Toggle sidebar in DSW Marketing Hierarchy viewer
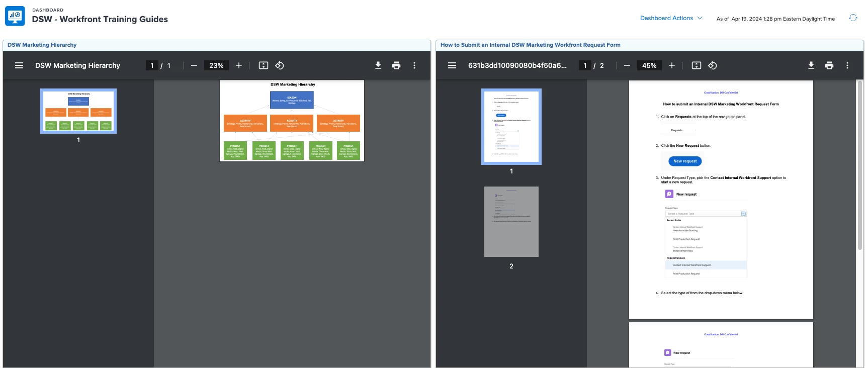868x368 pixels. click(19, 65)
